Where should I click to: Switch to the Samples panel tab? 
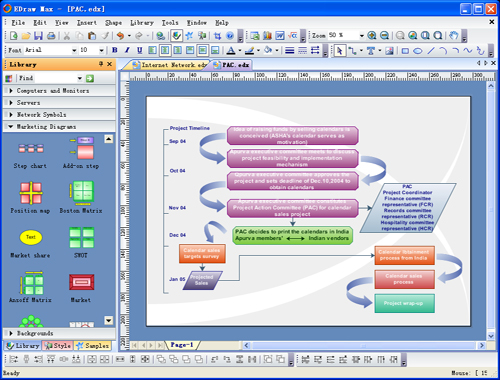pyautogui.click(x=93, y=346)
